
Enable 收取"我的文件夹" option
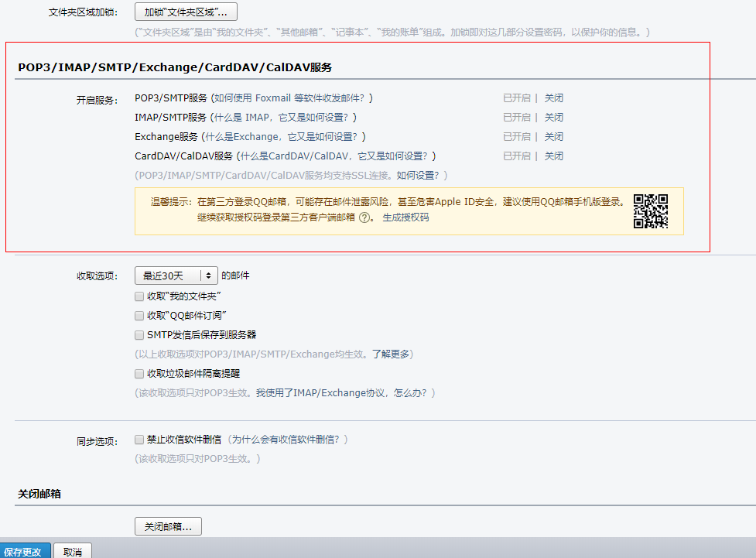139,296
